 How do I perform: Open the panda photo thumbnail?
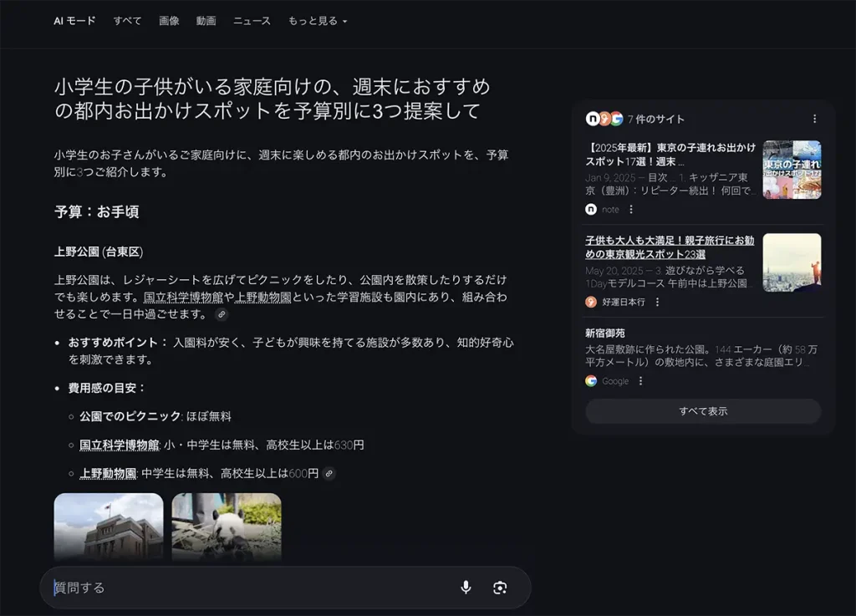227,527
